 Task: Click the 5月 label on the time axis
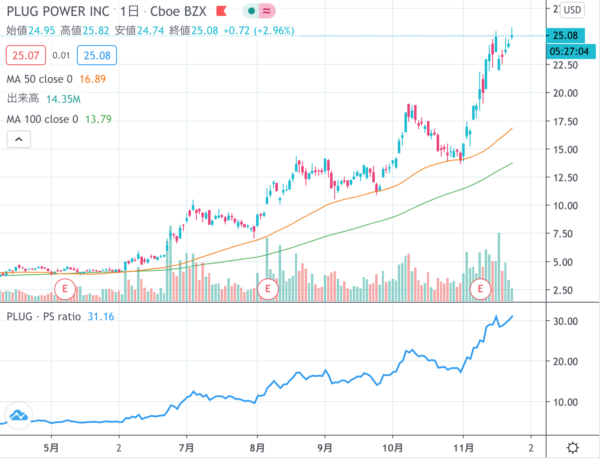coord(51,448)
